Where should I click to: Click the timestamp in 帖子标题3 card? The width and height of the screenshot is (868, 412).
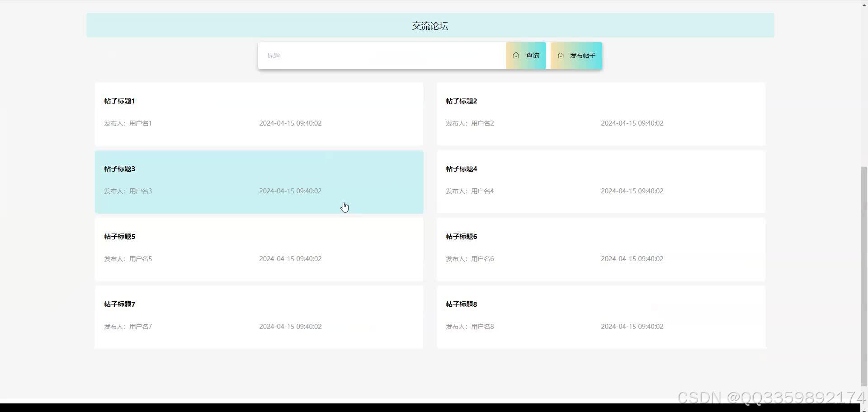click(290, 191)
